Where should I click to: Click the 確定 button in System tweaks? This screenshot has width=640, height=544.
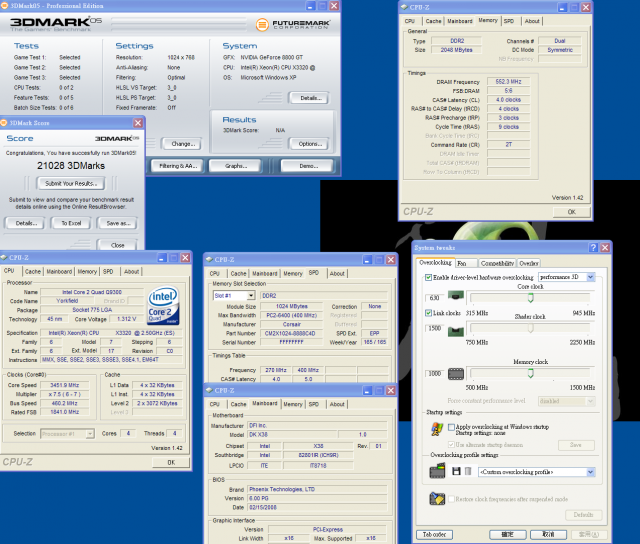click(x=507, y=534)
